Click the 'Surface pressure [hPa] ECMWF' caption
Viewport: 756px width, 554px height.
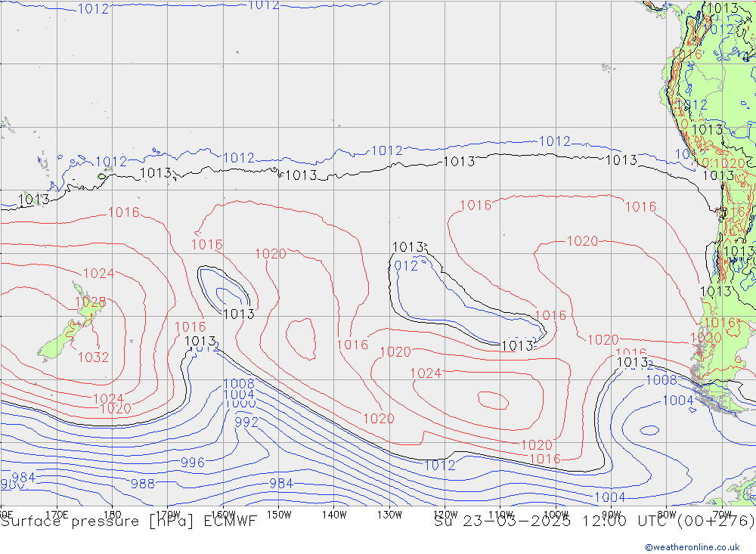[x=129, y=522]
